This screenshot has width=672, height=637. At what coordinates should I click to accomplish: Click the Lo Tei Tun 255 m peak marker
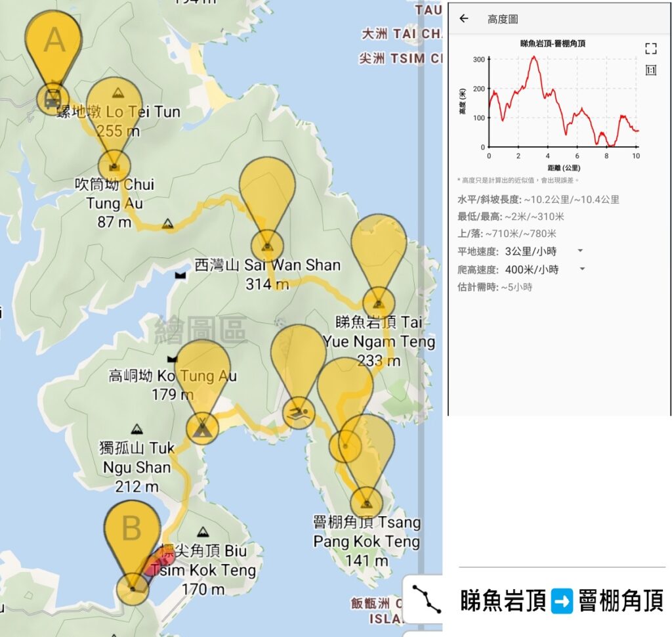(117, 93)
